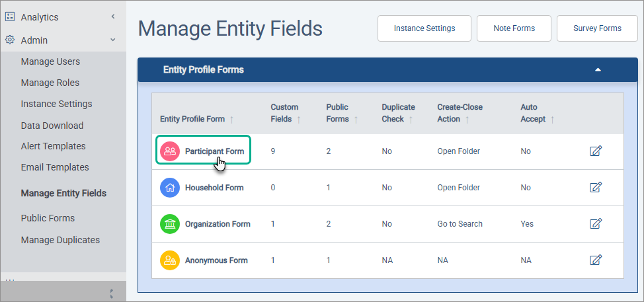Collapse the Entity Profile Forms panel
Image resolution: width=644 pixels, height=302 pixels.
click(598, 69)
